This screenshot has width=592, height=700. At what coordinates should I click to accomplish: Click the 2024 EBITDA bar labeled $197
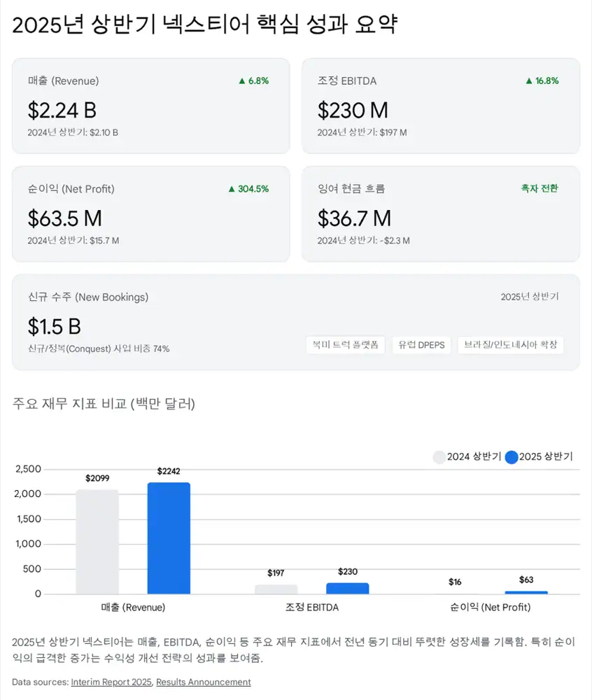coord(276,589)
